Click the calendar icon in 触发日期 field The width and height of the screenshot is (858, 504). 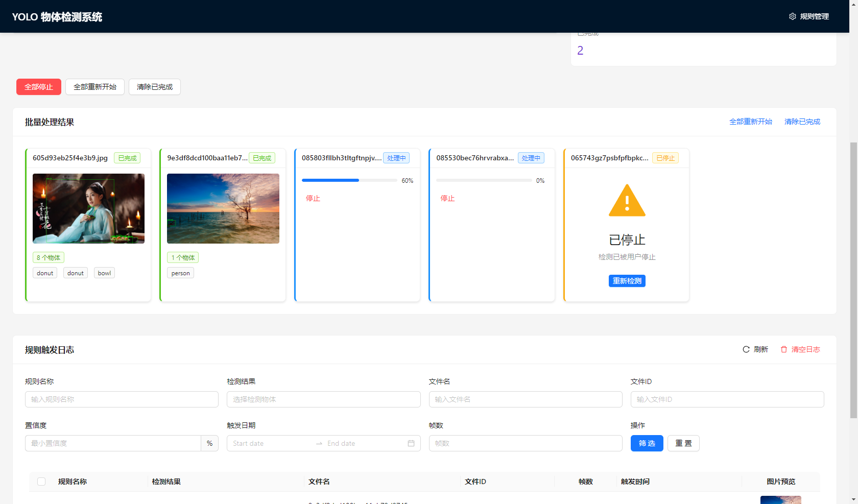pyautogui.click(x=411, y=443)
